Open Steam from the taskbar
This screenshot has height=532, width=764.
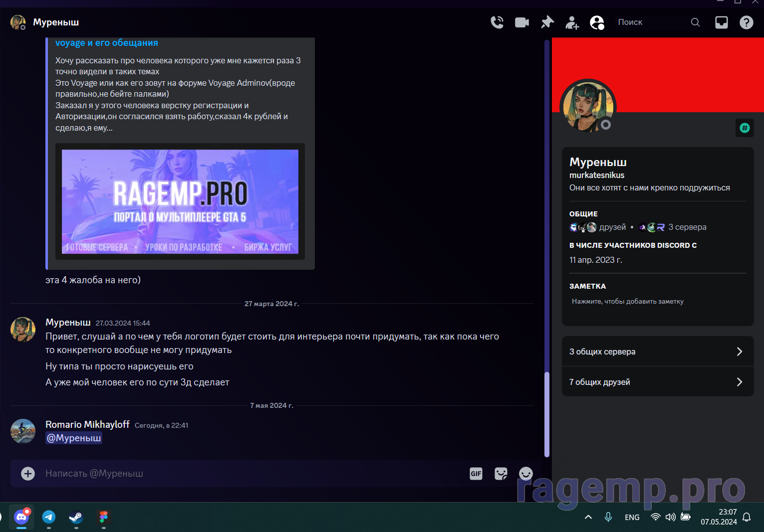[76, 517]
